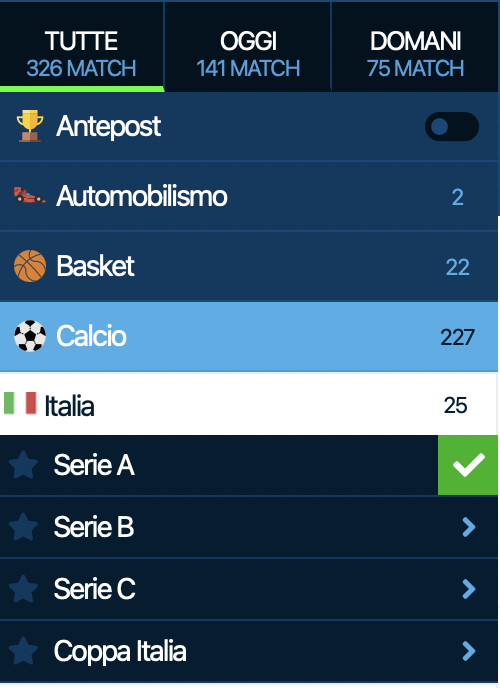Click the Basket basketball icon
Screen dimensions: 500x688
click(30, 266)
